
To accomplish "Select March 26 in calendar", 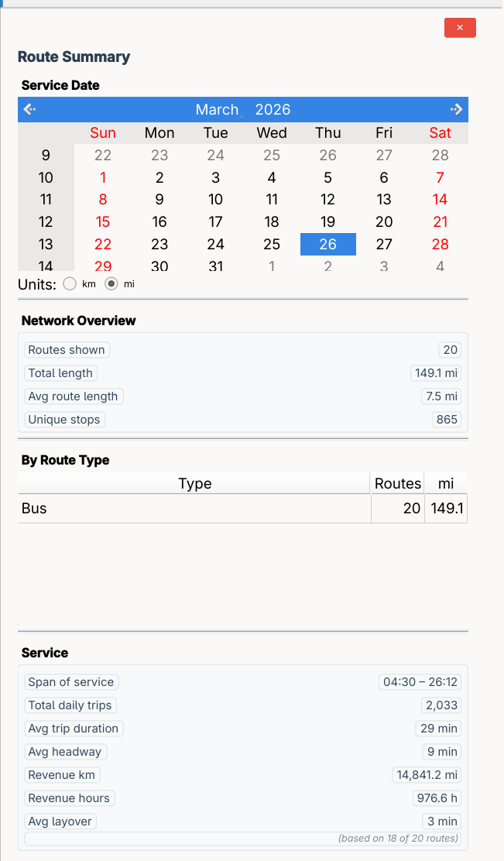I will tap(328, 245).
